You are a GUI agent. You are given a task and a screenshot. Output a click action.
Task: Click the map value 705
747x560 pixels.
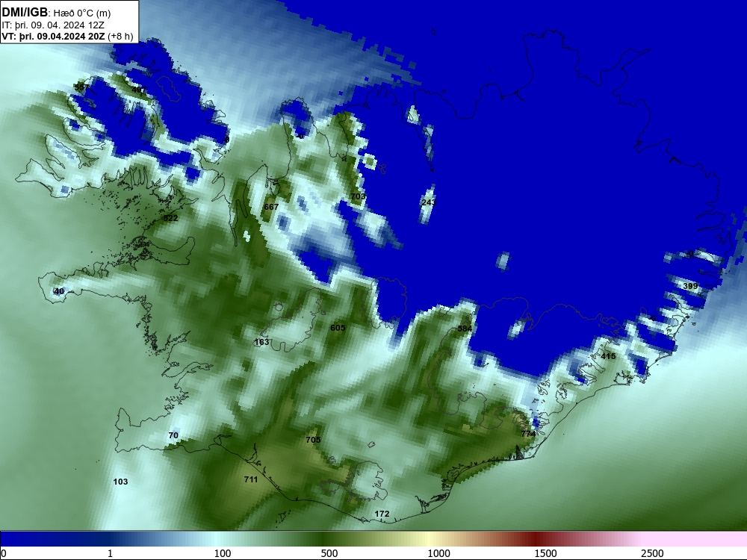pos(313,440)
